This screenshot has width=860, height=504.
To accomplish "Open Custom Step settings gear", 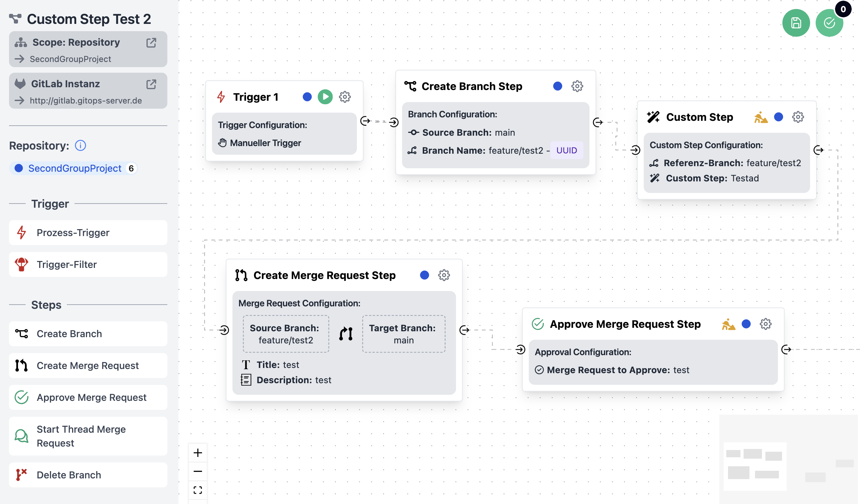I will click(x=798, y=117).
